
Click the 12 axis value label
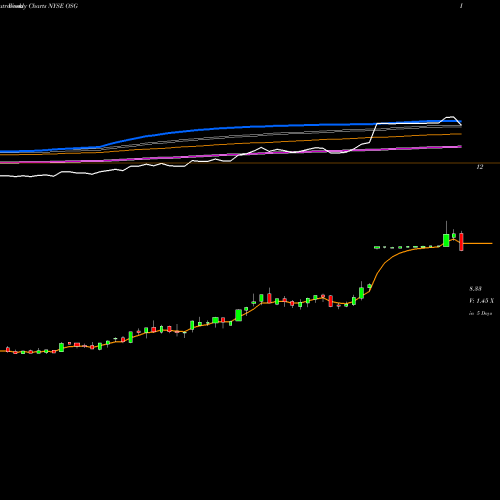coord(479,167)
